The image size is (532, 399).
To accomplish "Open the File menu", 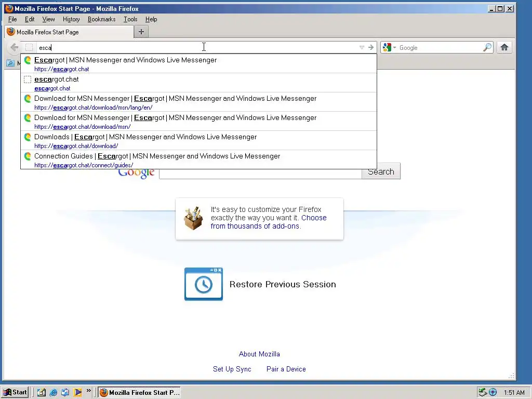I will click(12, 19).
